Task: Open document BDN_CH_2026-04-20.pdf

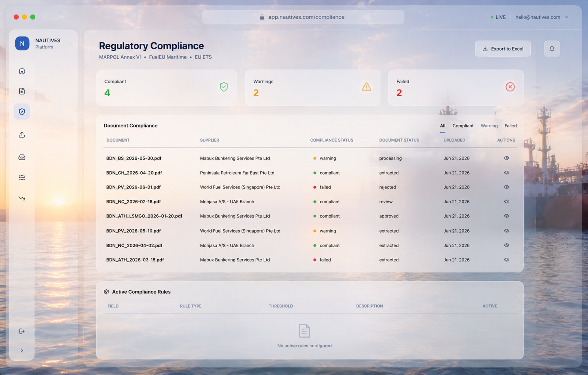Action: (134, 173)
